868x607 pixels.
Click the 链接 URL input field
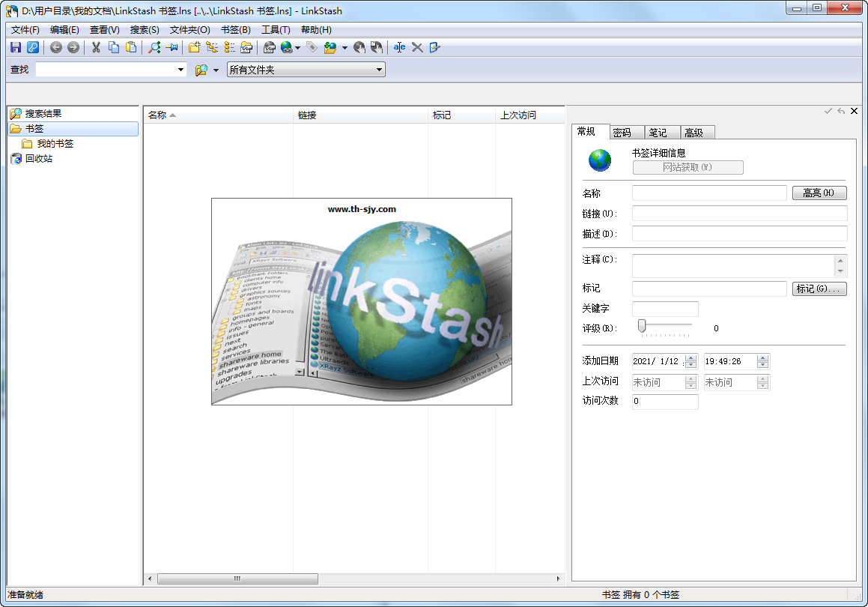click(x=739, y=214)
